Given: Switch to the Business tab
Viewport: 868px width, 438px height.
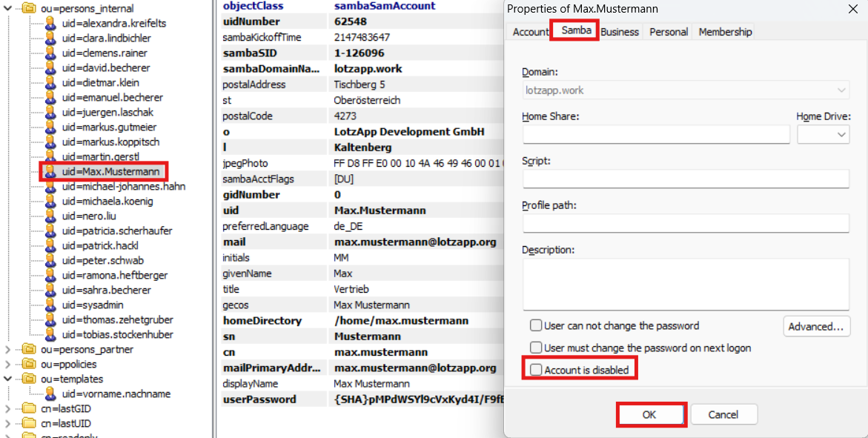Looking at the screenshot, I should [620, 32].
